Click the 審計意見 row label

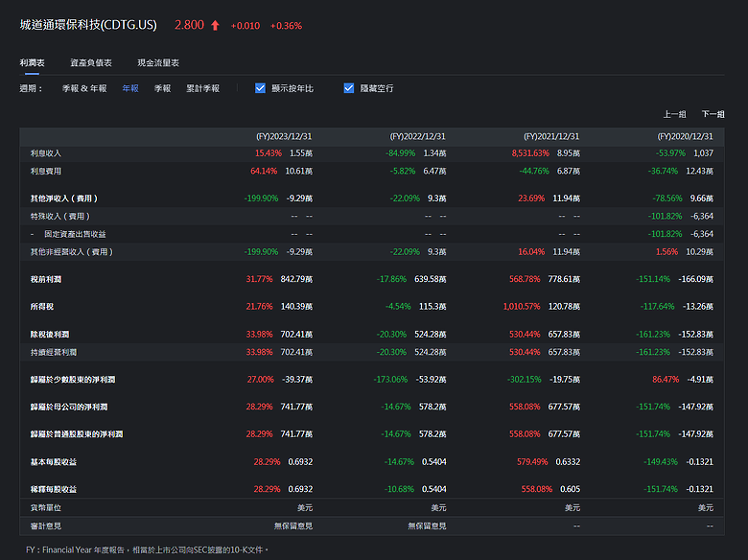click(46, 525)
